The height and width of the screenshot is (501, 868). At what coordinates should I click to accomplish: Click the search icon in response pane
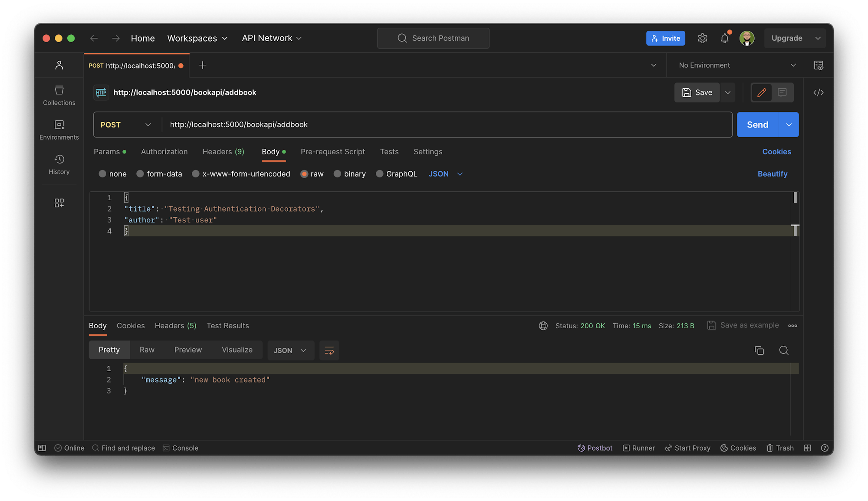click(783, 350)
